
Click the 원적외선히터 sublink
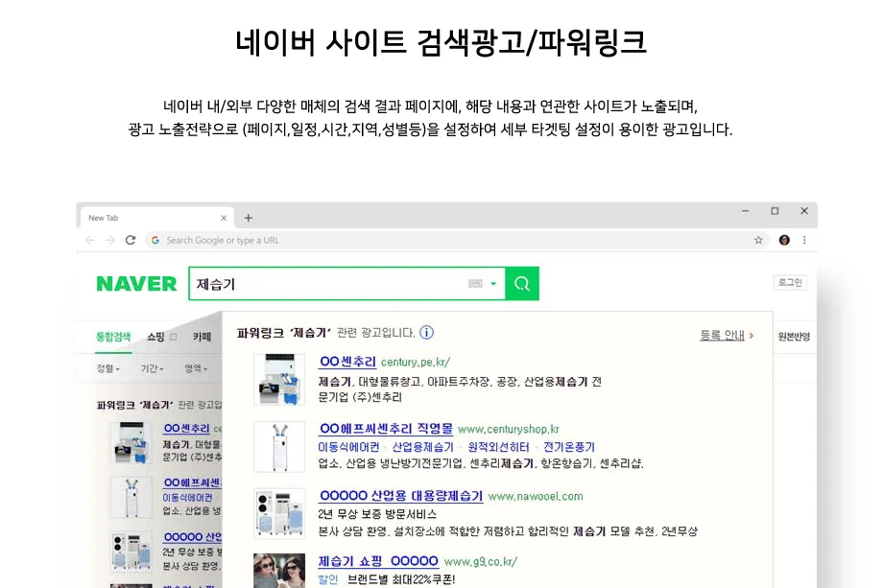click(498, 447)
